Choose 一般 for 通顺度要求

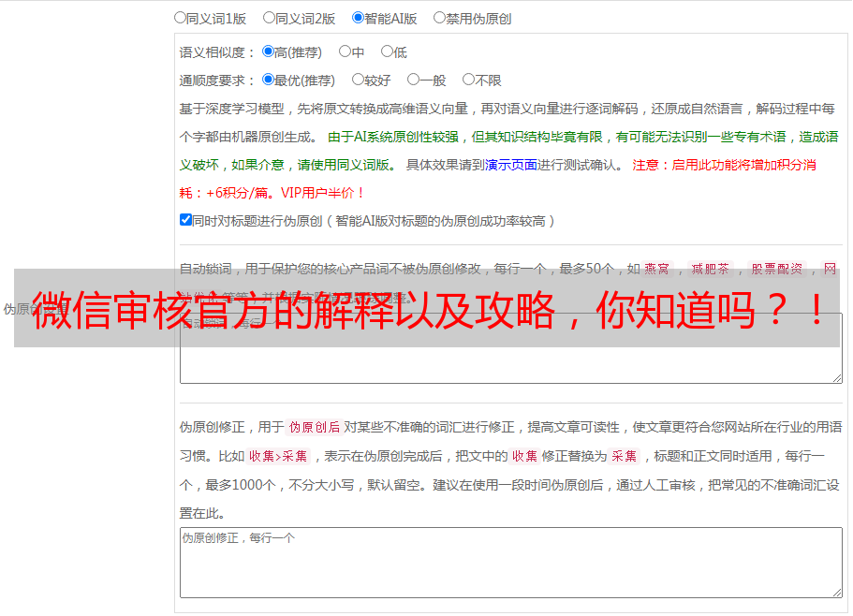(413, 80)
